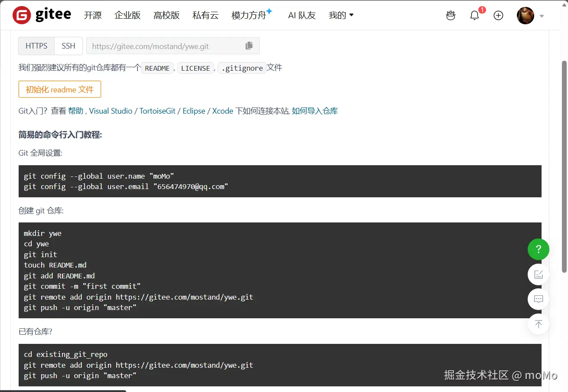Click the LICENSE code tag

click(196, 68)
